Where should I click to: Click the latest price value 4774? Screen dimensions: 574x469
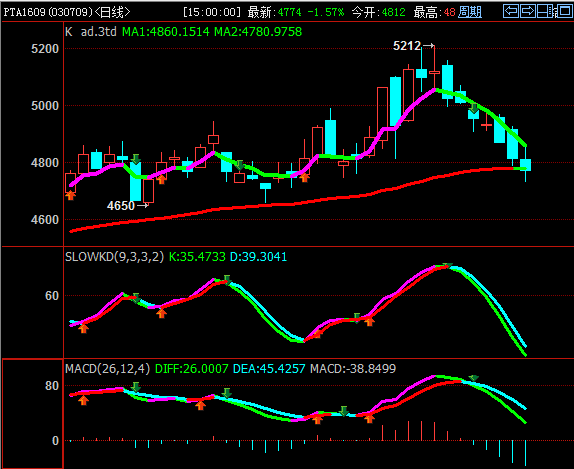[289, 12]
